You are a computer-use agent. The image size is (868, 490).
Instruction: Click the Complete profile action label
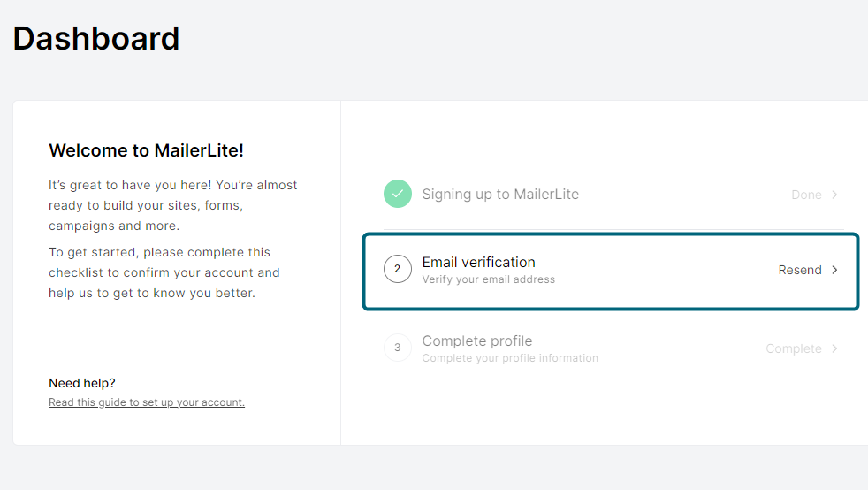pyautogui.click(x=794, y=348)
